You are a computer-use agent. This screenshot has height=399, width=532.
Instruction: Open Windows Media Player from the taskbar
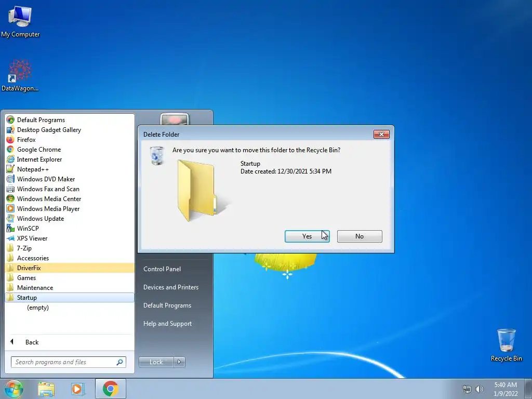(x=78, y=389)
